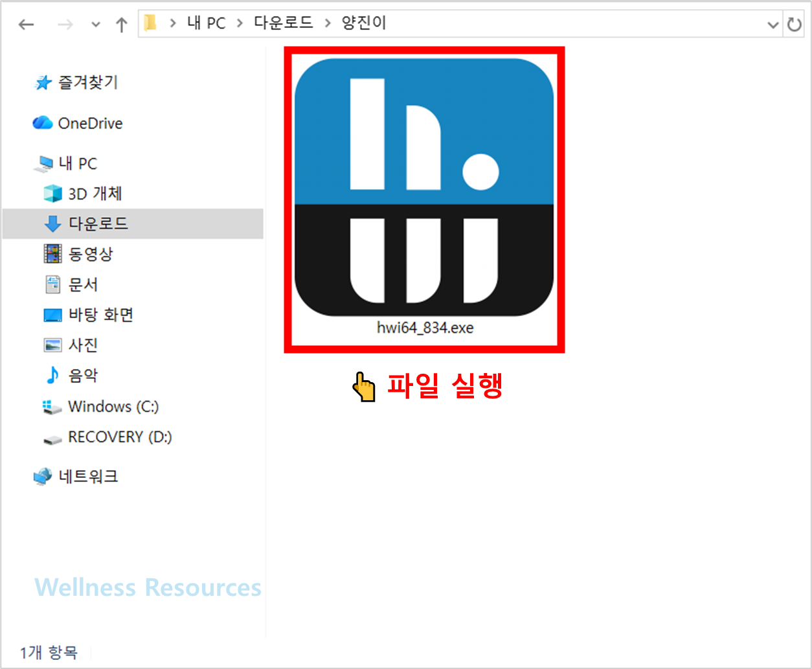This screenshot has height=669, width=812.
Task: Click the network icon beside 네트워크
Action: (x=43, y=477)
